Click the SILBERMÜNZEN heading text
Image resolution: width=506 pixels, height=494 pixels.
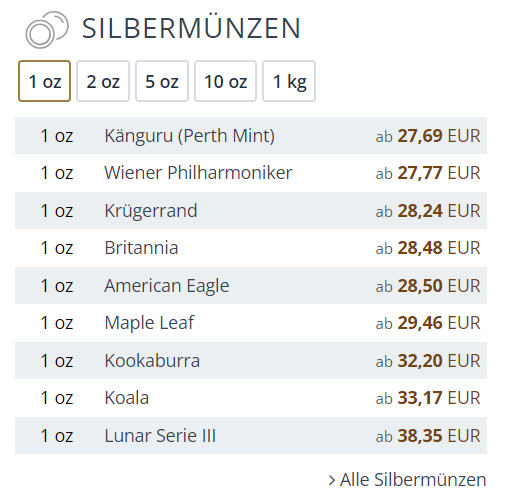pyautogui.click(x=191, y=28)
